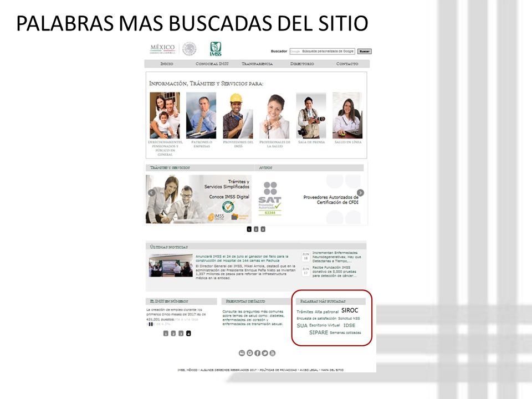Open Proveedores Autorizados de Certificación de CFDI
The height and width of the screenshot is (399, 532).
pos(331,199)
